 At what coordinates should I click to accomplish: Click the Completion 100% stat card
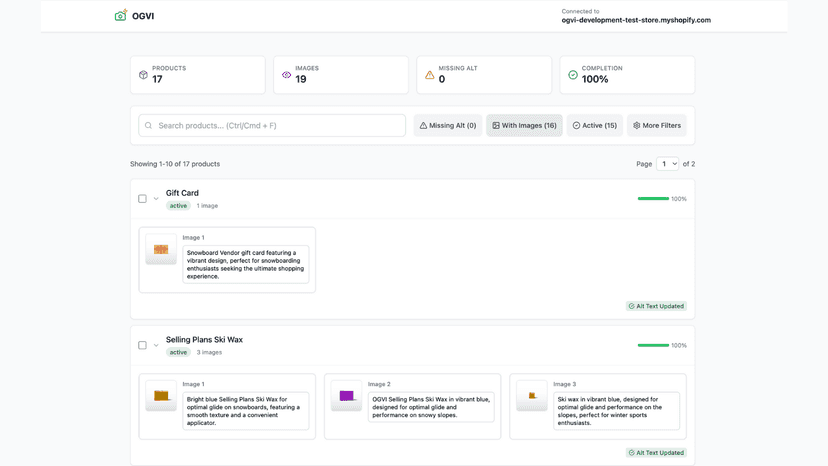tap(627, 75)
